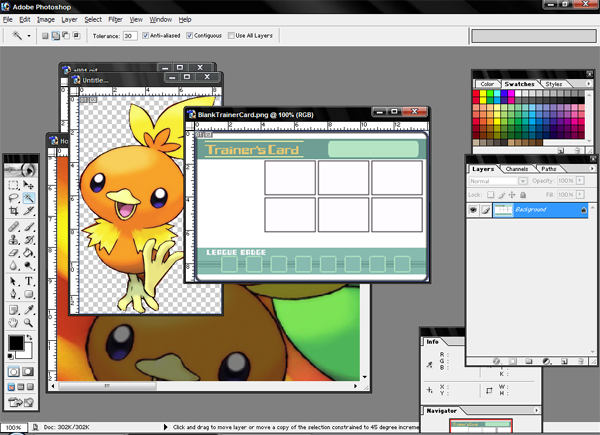Switch to Quick Mask mode

click(x=28, y=371)
